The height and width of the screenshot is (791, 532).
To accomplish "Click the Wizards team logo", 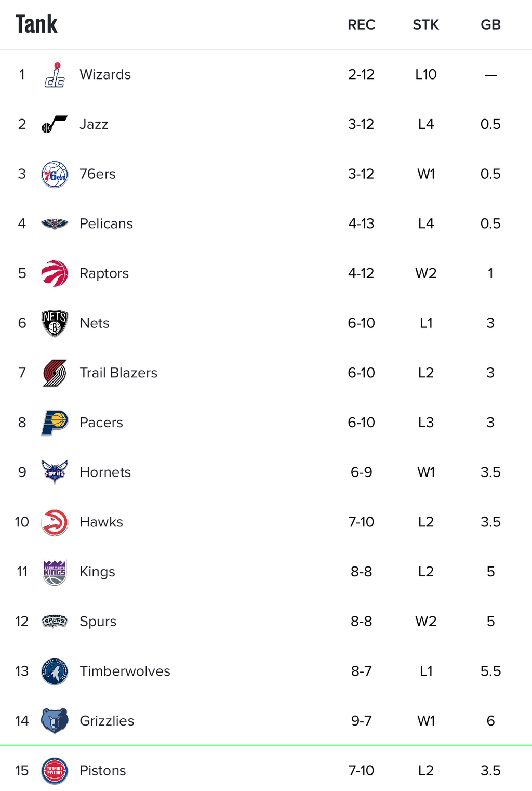I will point(55,75).
